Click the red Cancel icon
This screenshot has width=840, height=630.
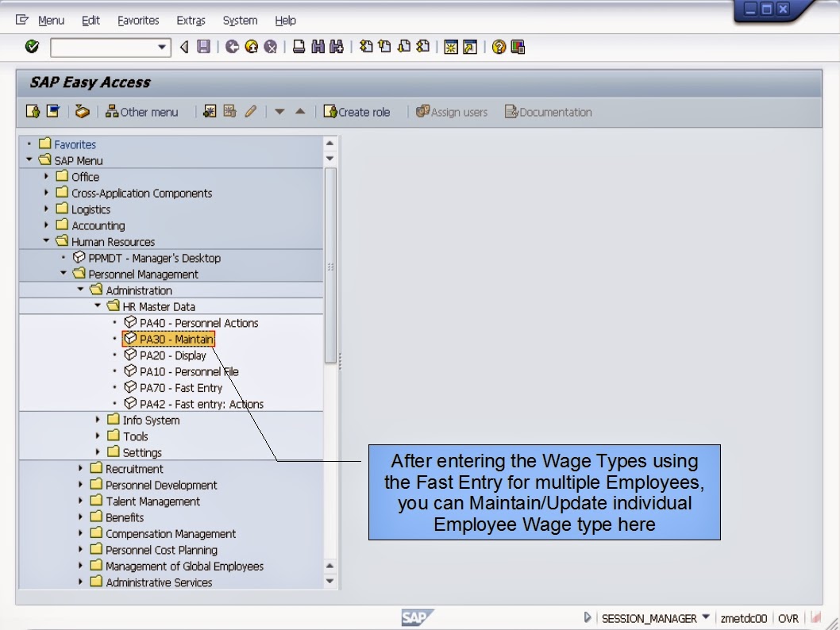[x=271, y=47]
